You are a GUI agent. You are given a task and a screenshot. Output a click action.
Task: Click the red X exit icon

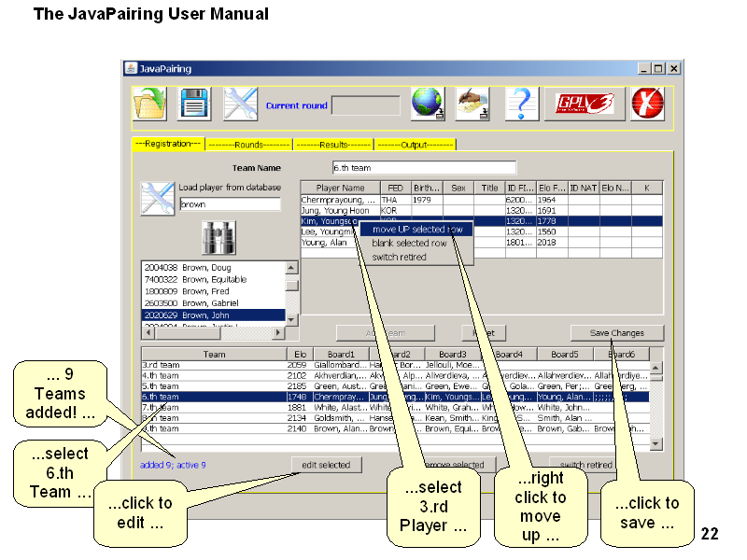646,104
